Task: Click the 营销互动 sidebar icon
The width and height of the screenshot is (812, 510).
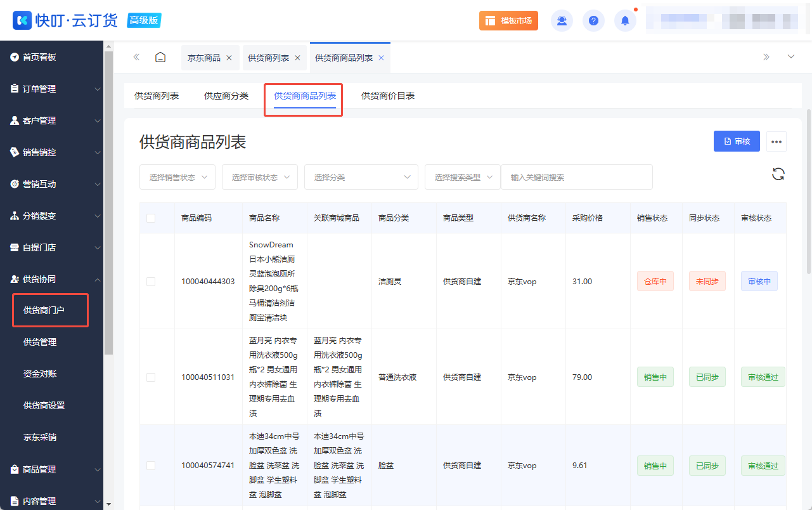Action: click(x=15, y=184)
